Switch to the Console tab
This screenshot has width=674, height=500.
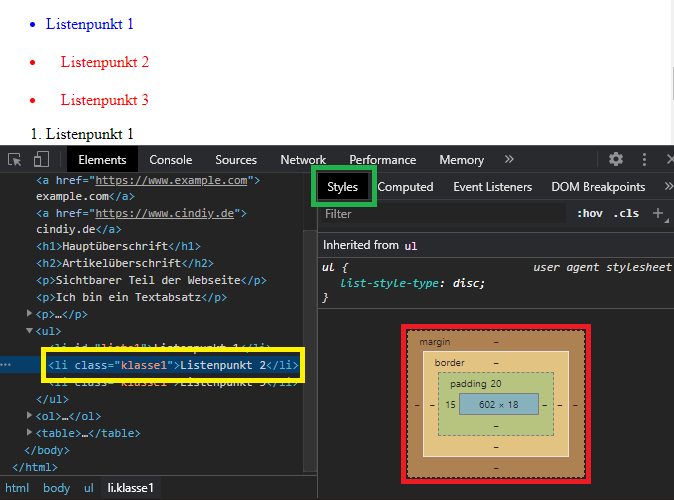[171, 160]
